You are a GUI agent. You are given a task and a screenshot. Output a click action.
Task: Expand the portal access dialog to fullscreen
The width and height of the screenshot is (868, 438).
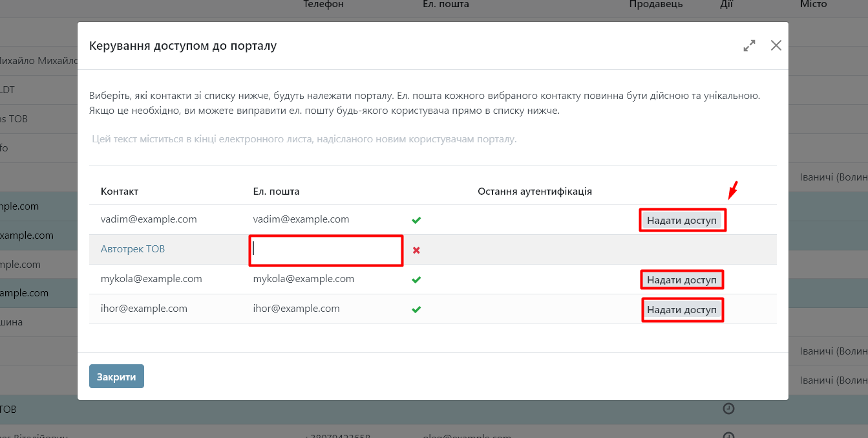coord(749,46)
